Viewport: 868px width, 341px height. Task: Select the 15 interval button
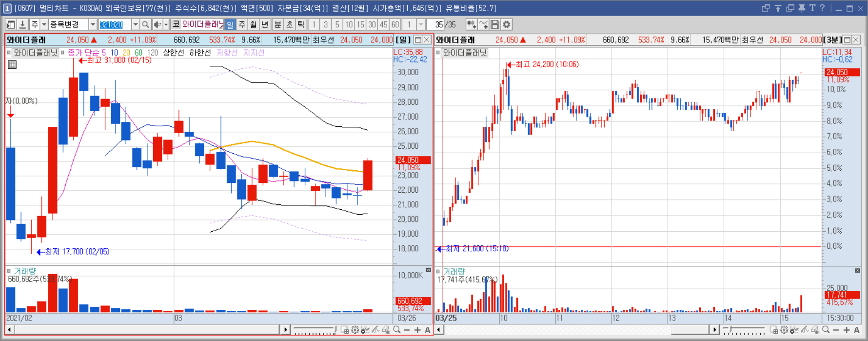point(360,24)
